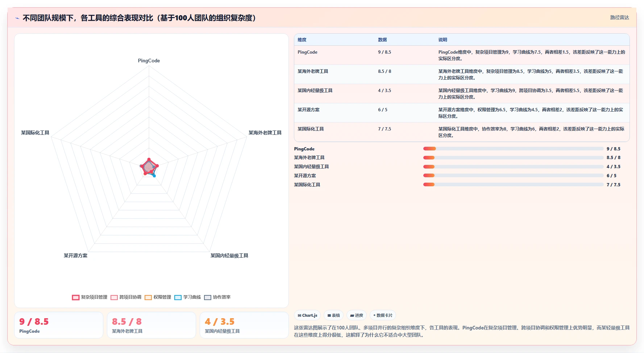
Task: Click the 7 / 7.5 table cell
Action: coord(385,129)
